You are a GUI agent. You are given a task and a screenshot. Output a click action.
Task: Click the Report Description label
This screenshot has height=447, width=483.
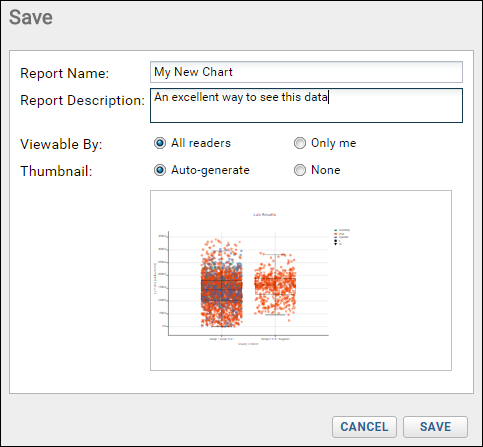pos(82,100)
